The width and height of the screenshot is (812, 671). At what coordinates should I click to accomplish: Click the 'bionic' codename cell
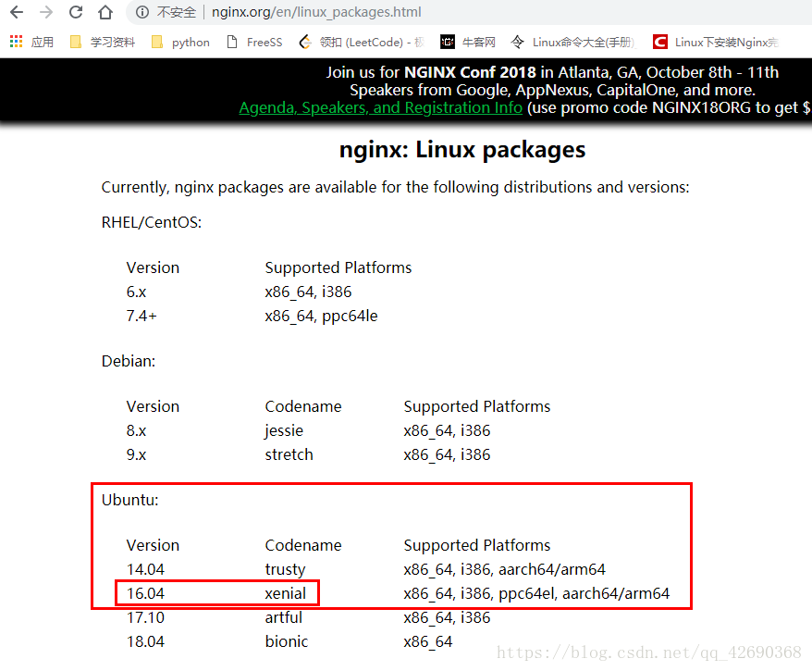(x=287, y=641)
